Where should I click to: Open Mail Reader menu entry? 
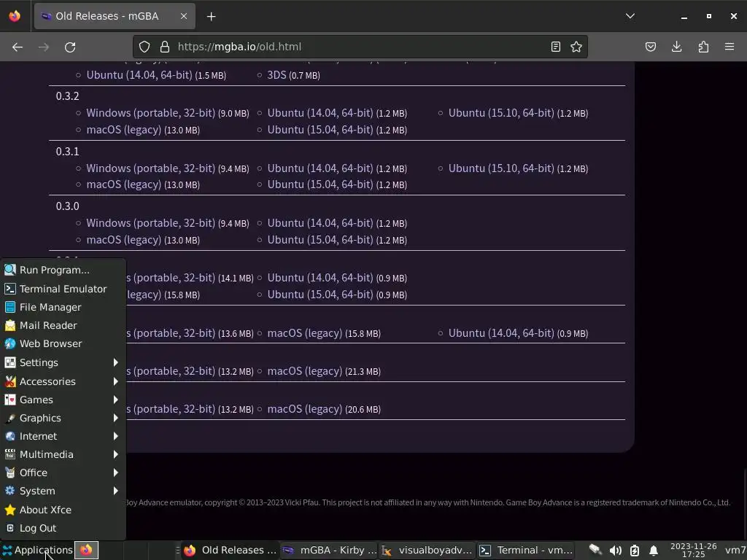click(63, 325)
